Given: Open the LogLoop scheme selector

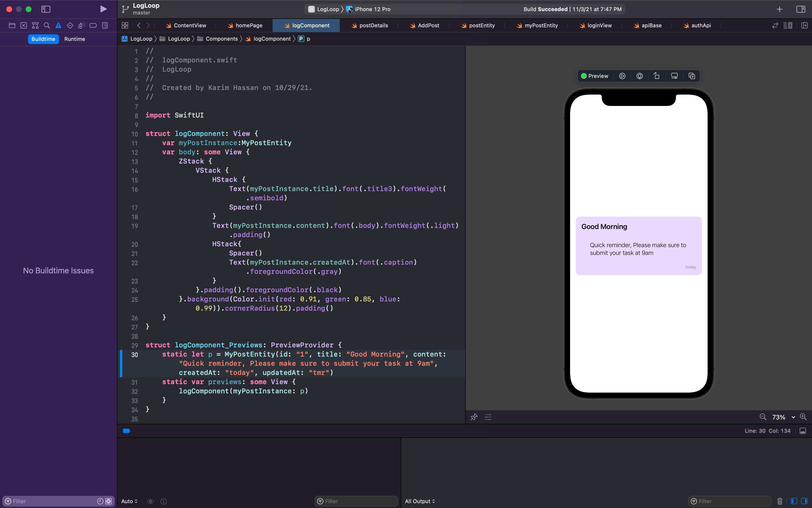Looking at the screenshot, I should tap(323, 9).
